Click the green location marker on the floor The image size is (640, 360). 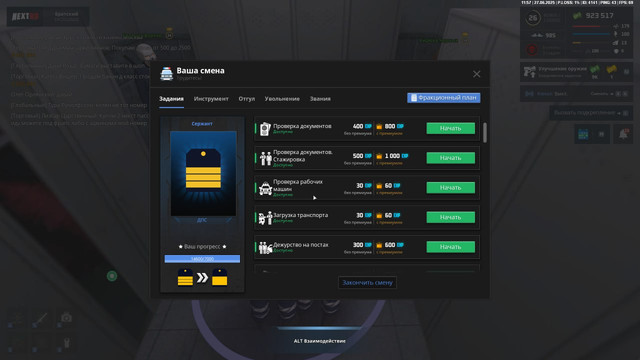coord(112,276)
